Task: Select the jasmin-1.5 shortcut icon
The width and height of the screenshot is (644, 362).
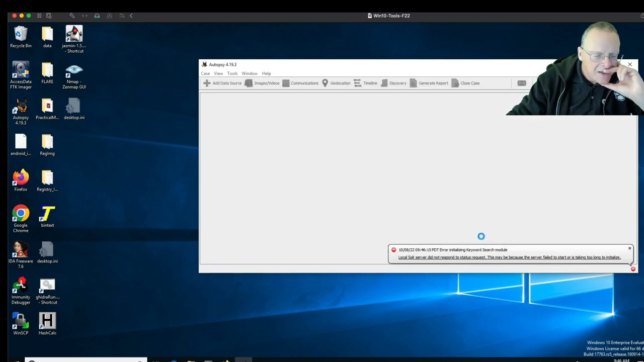Action: [x=74, y=40]
